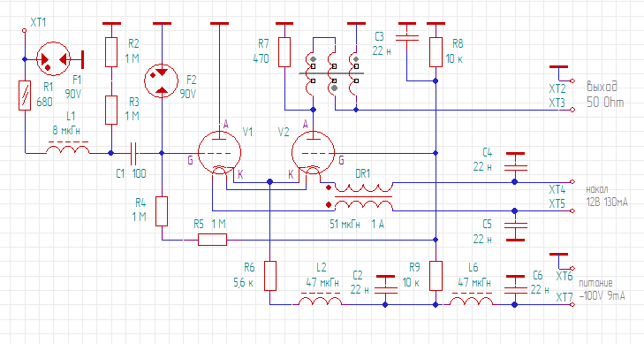Click capacitor C3 22 н

pos(406,38)
